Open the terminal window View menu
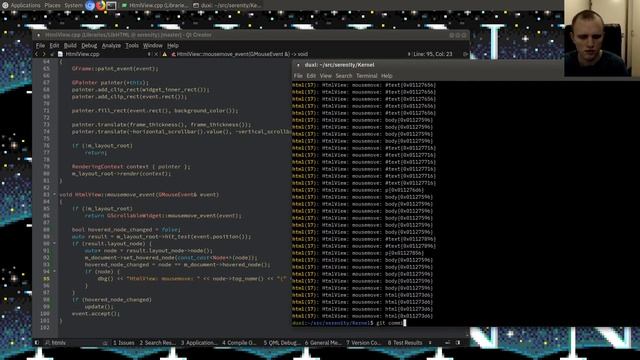The image size is (640, 360). [325, 76]
